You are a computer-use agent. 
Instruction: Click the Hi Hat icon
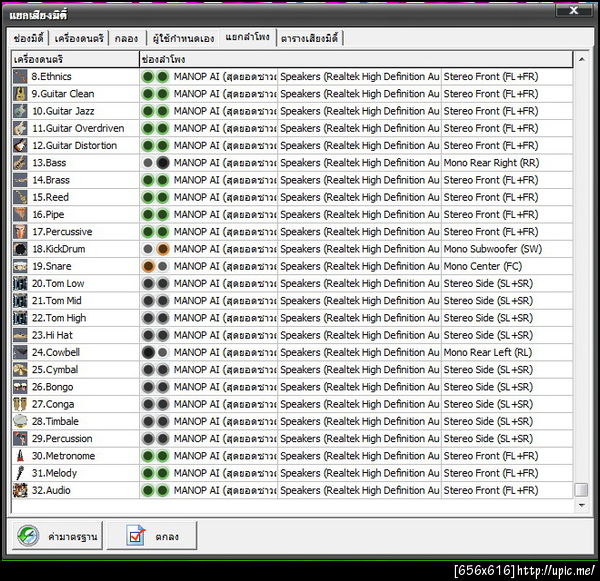tap(20, 335)
